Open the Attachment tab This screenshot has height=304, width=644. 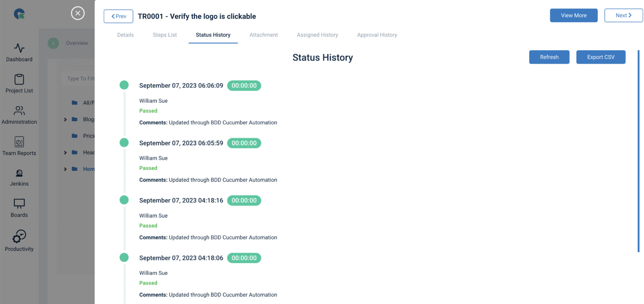(264, 35)
